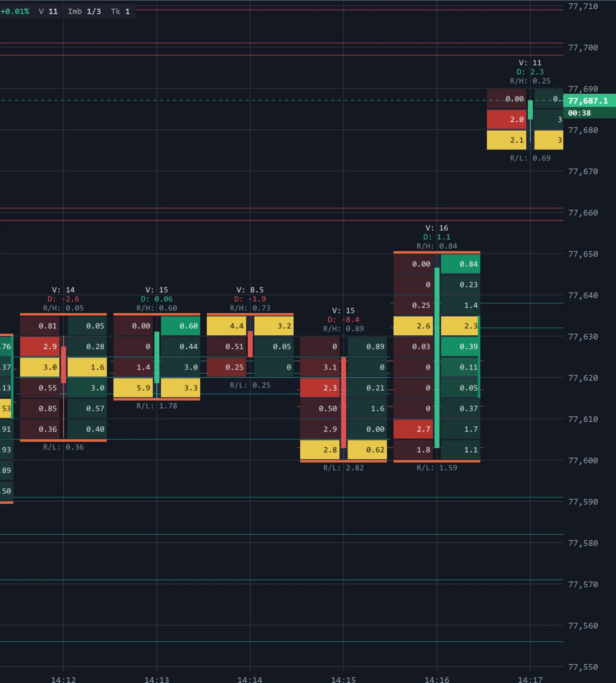Click the R/H: 0.60 label
This screenshot has height=683, width=616.
(x=157, y=308)
